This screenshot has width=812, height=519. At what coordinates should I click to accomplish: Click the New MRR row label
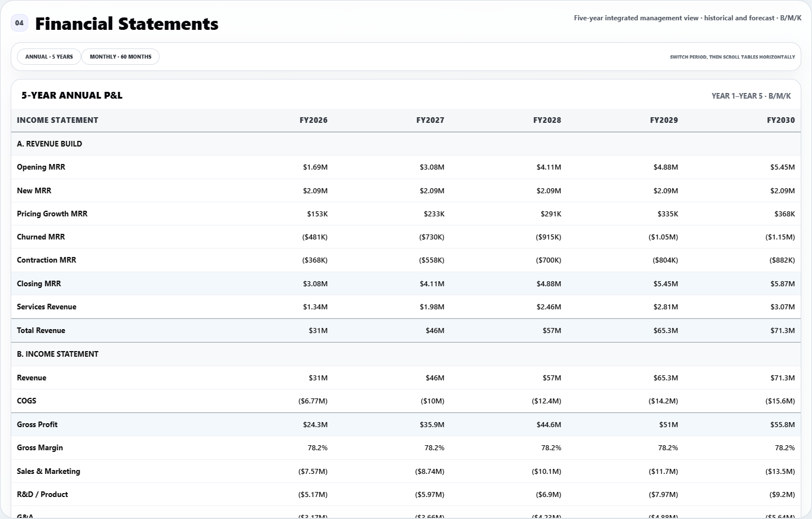(34, 190)
